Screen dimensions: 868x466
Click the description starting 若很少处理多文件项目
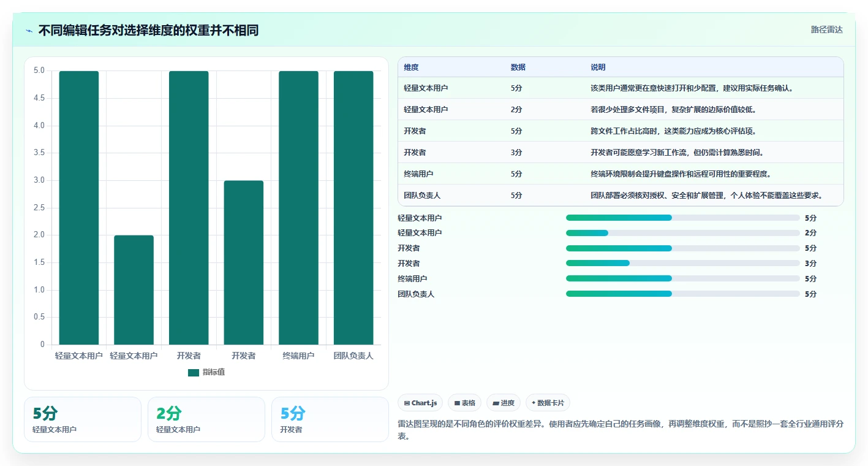[x=674, y=110]
